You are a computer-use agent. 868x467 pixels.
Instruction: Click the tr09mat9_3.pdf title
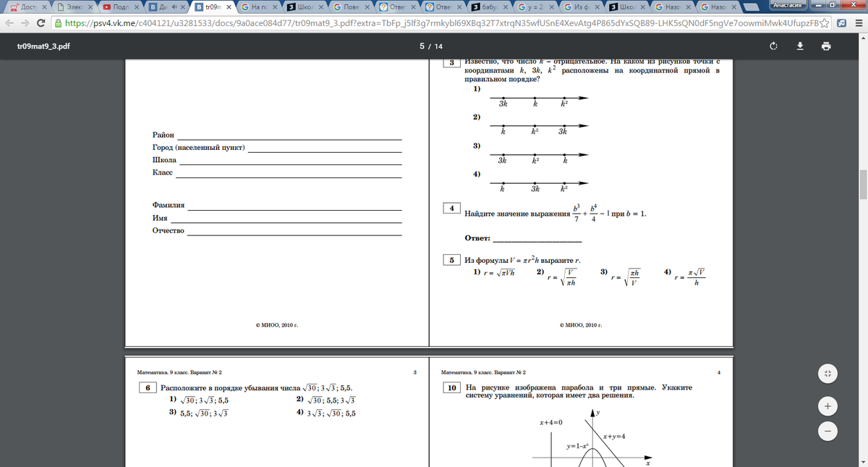point(43,46)
